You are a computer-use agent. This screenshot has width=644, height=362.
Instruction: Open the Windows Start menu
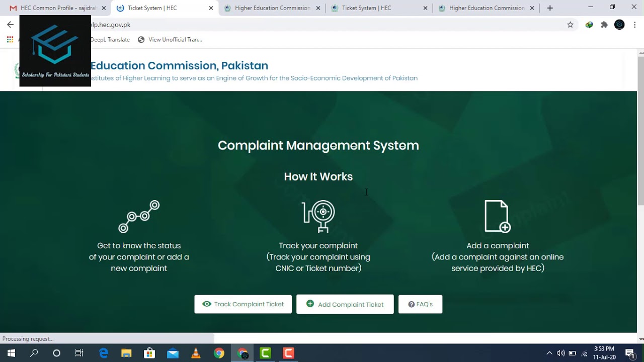tap(11, 353)
